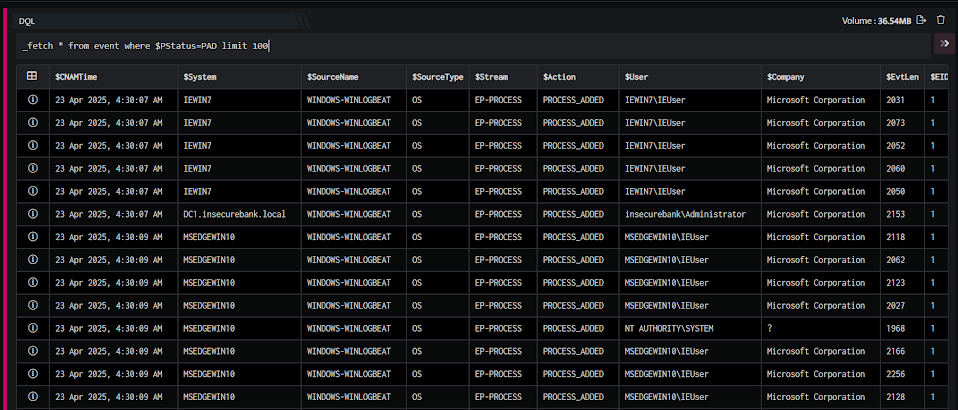The height and width of the screenshot is (410, 958).
Task: Click the $SourceType column header
Action: coord(437,77)
